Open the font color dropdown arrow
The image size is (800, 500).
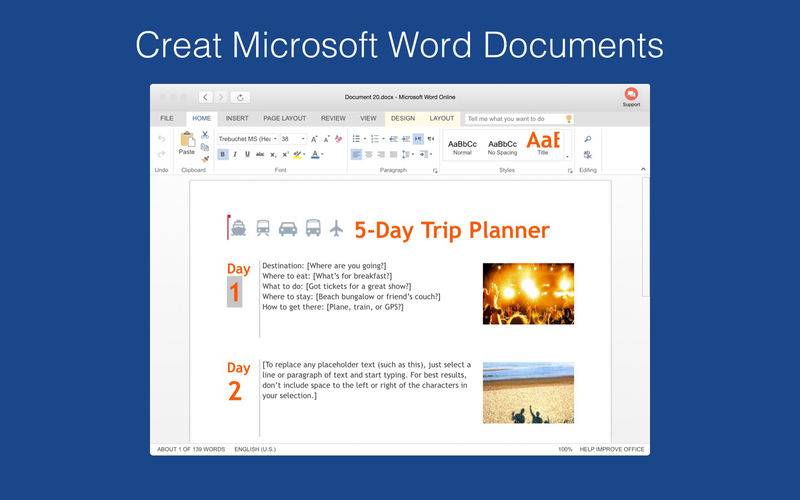click(323, 154)
